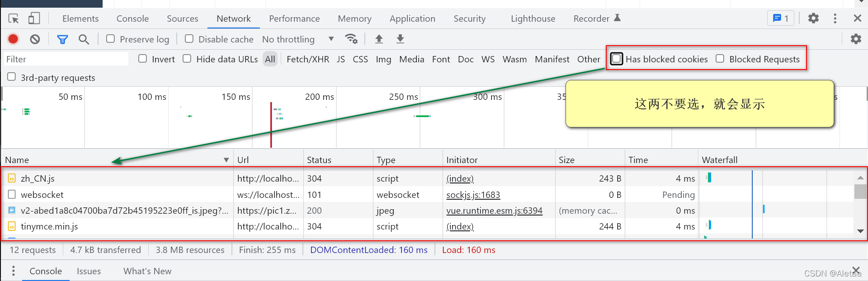The width and height of the screenshot is (868, 281).
Task: Toggle sort arrow in Name column
Action: click(x=226, y=160)
